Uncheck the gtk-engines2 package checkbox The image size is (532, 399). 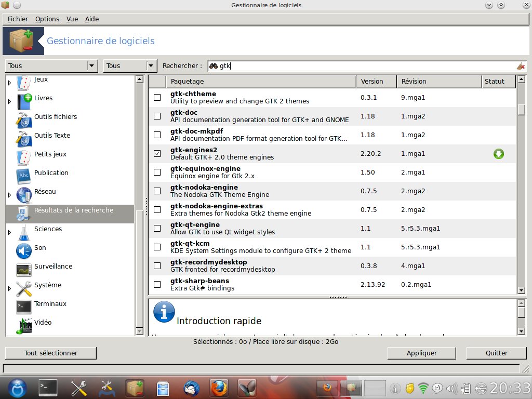tap(157, 153)
